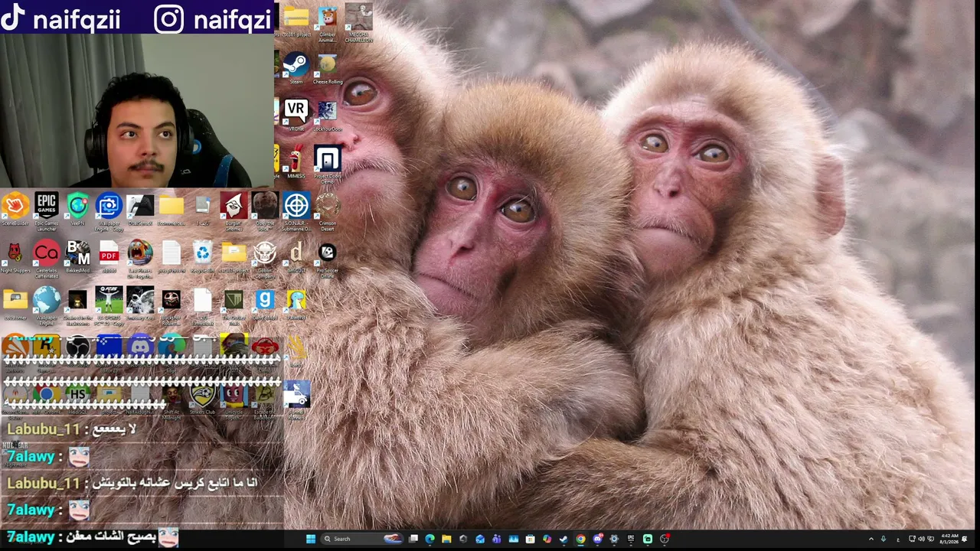Open the SceneBuilder desktop shortcut
The height and width of the screenshot is (551, 980).
pyautogui.click(x=15, y=208)
